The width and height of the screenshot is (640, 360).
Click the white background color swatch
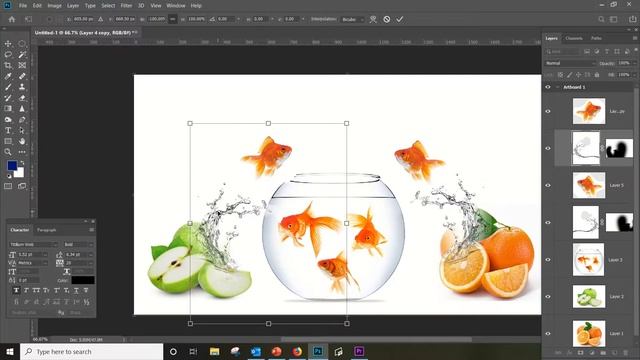click(x=20, y=173)
